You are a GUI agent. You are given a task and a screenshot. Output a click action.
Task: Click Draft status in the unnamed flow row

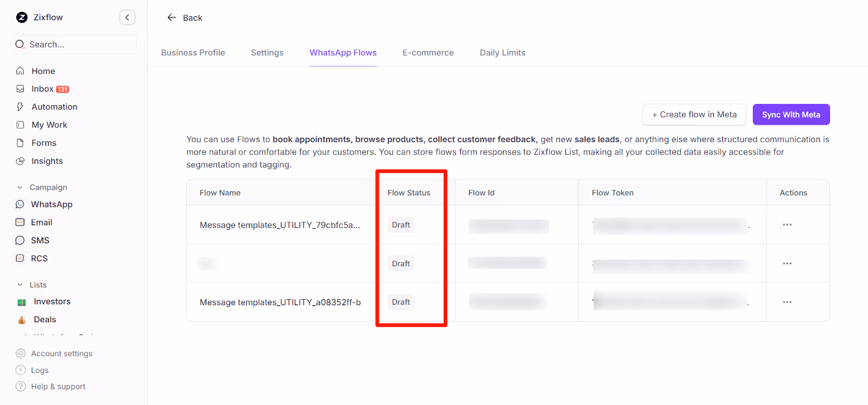point(401,263)
